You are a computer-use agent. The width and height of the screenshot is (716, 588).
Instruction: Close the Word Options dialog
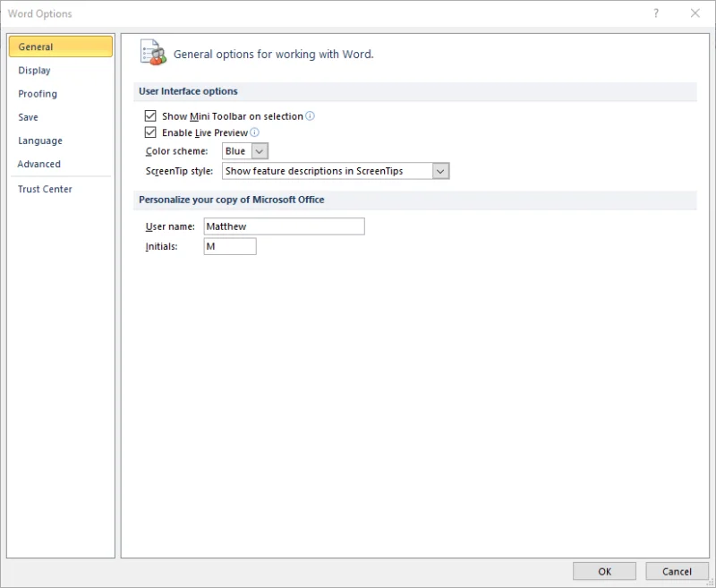[x=695, y=13]
